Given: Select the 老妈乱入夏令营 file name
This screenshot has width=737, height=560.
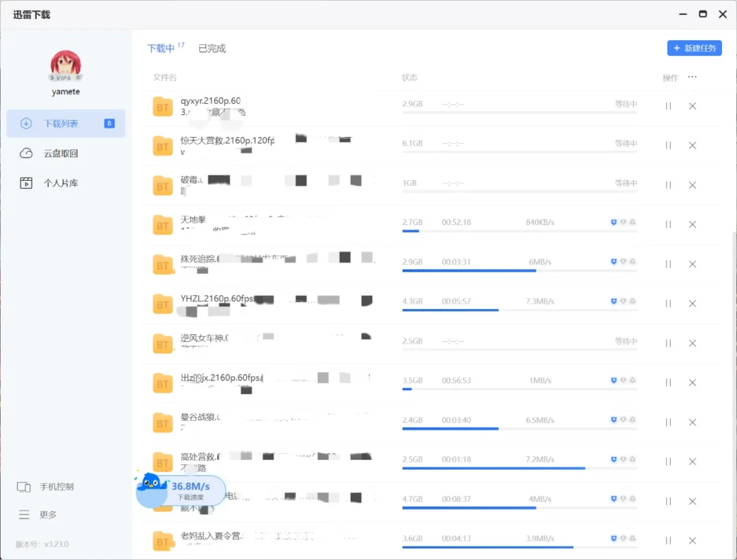Looking at the screenshot, I should [x=211, y=535].
